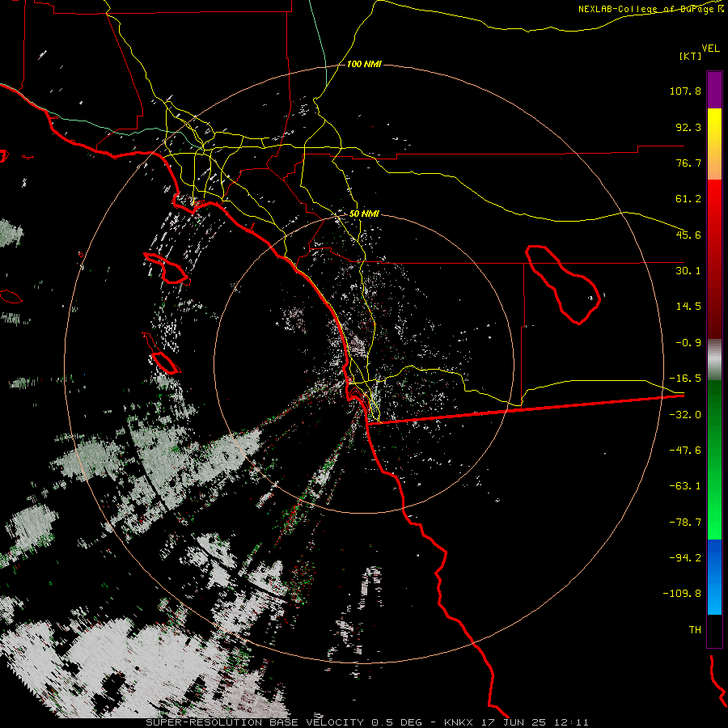
Task: Select the -94.2 legend value
Action: click(685, 558)
